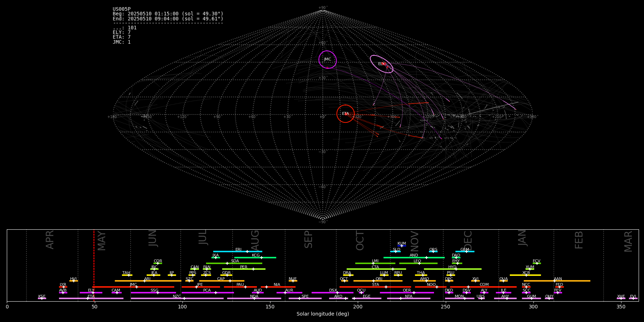
Task: Click the yellow XCB shower bar
Action: (525, 275)
